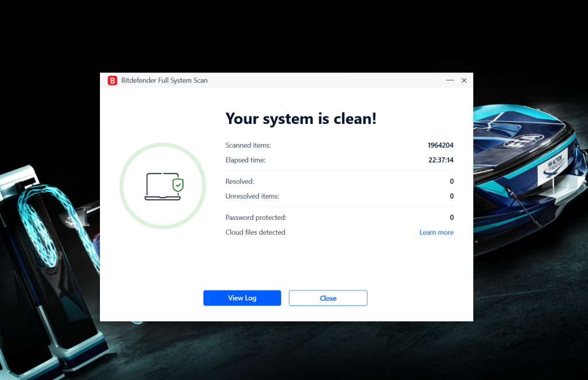Open 'Learn more' about cloud files detected

point(436,232)
